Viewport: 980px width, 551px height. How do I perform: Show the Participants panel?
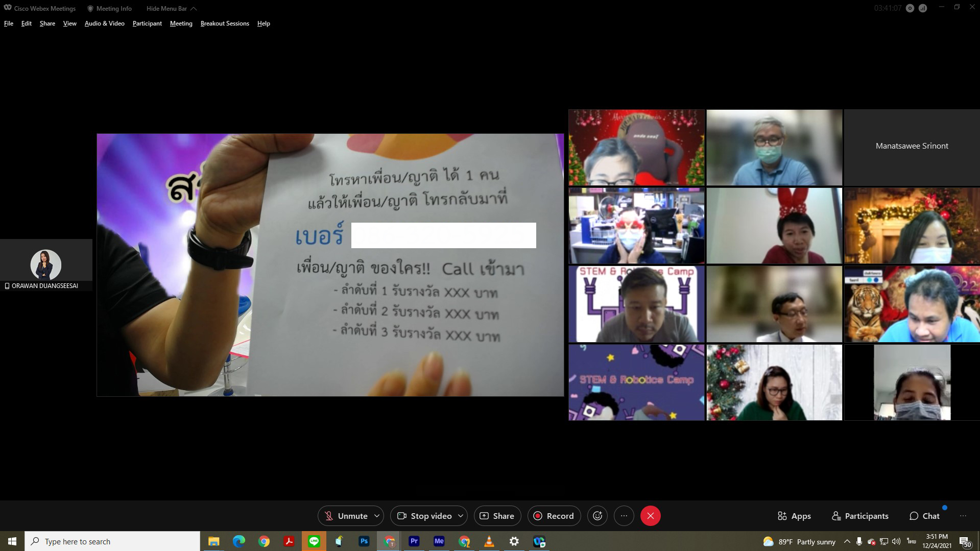[x=860, y=516]
